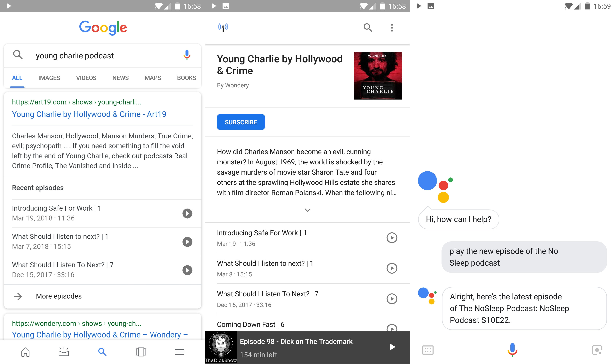This screenshot has height=364, width=615.
Task: Tap the Wi-Fi icon in middle status bar
Action: click(364, 6)
